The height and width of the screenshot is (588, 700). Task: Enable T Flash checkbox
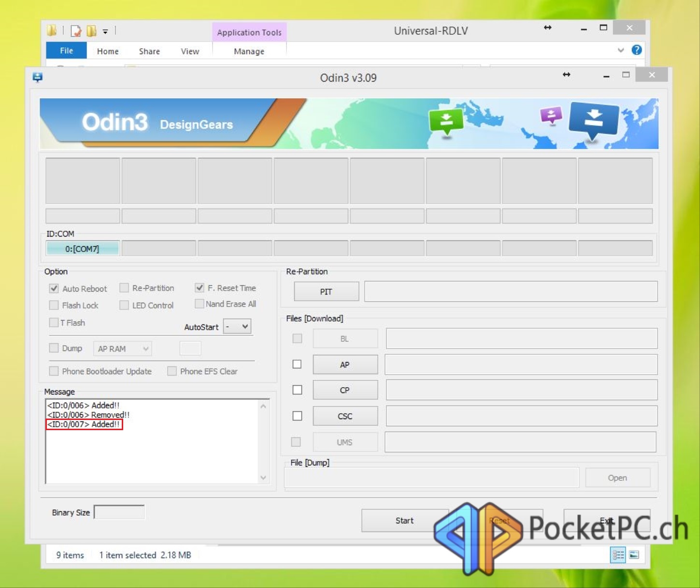(x=54, y=322)
